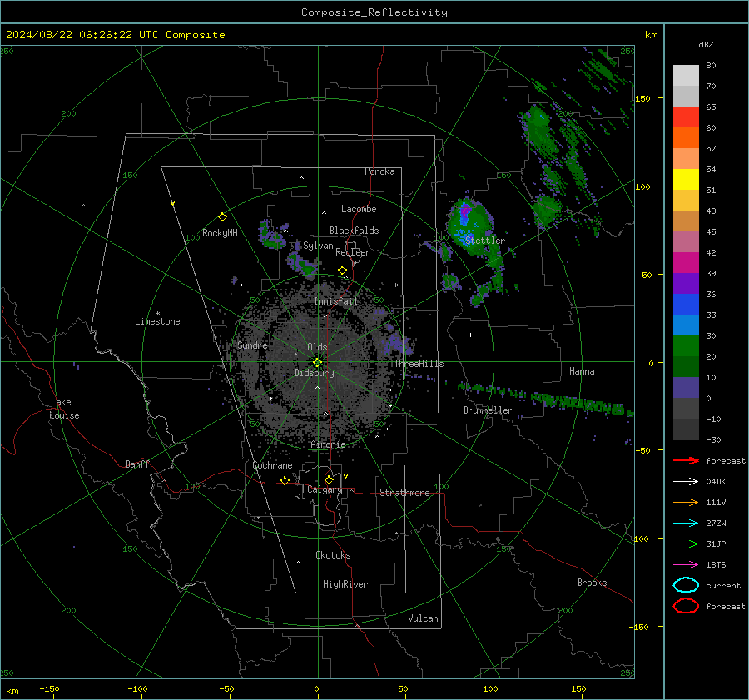
Task: Click the 'RedDeer' map label
Action: point(353,252)
